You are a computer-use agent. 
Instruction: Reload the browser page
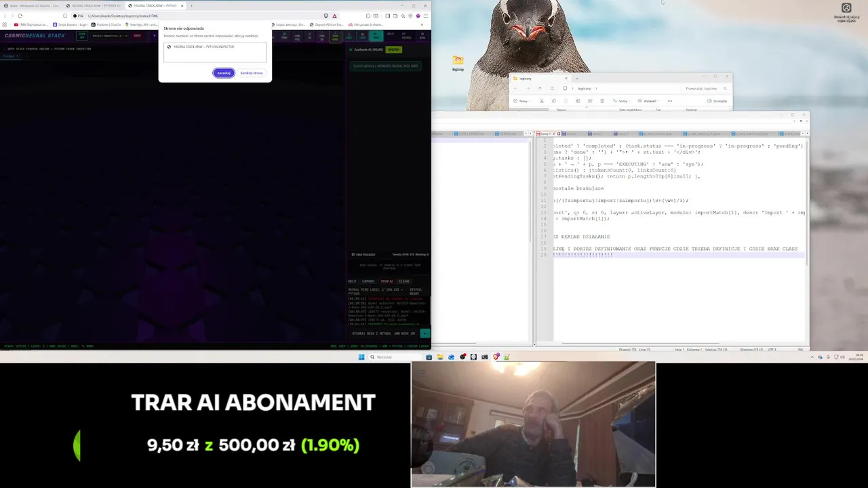(20, 16)
